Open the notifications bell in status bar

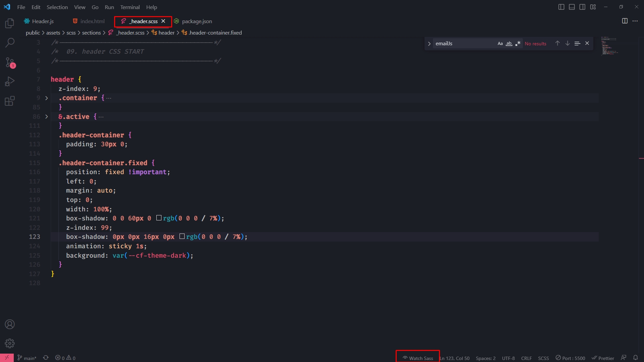click(x=635, y=358)
